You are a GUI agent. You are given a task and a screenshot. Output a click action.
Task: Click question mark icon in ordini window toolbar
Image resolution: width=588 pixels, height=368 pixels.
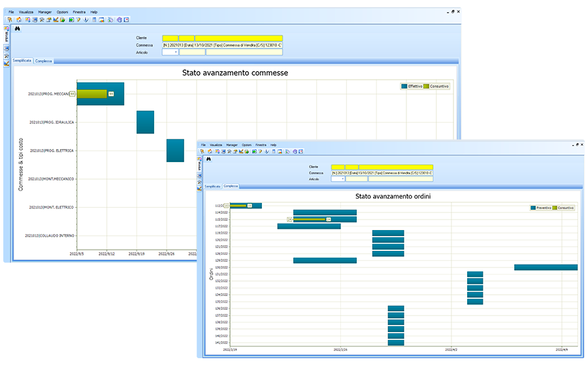[260, 151]
